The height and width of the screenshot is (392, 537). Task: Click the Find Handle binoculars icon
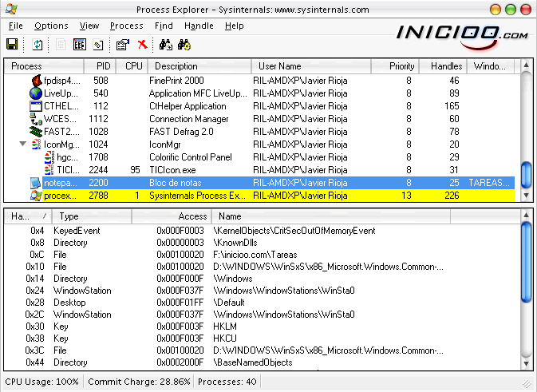pos(166,45)
